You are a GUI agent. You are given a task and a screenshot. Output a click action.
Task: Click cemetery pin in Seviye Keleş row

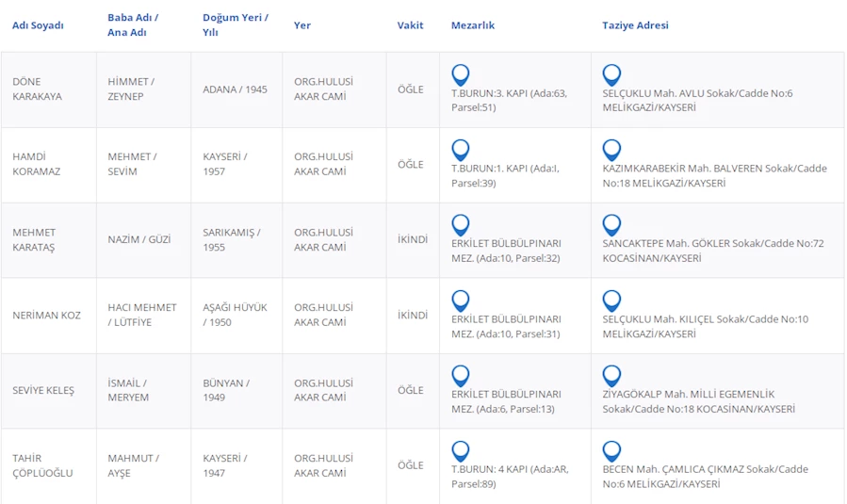point(461,376)
